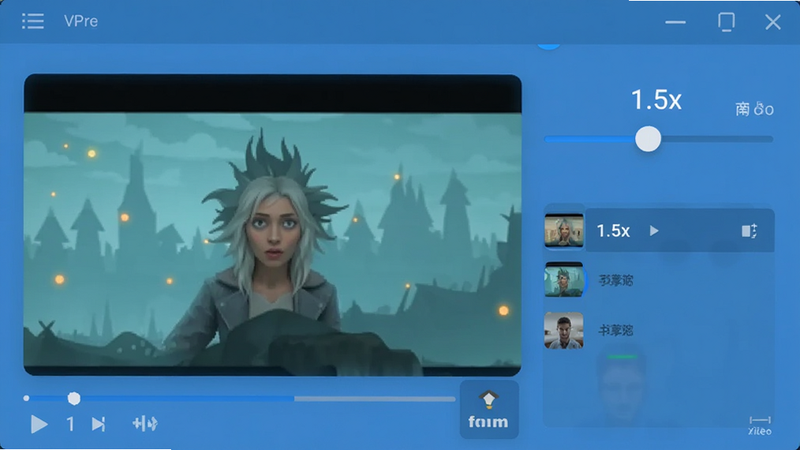
Task: Click the unplayed part of the timeline bar
Action: coord(374,399)
